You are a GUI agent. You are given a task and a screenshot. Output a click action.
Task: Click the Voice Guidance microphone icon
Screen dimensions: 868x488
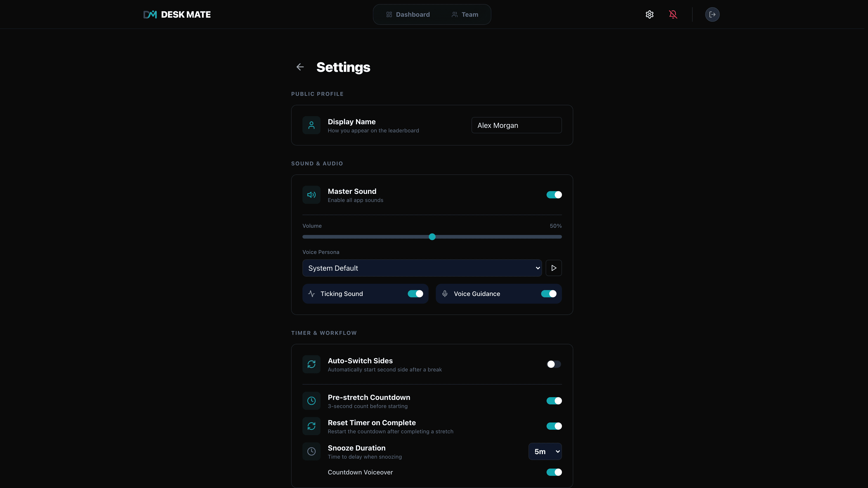tap(445, 294)
